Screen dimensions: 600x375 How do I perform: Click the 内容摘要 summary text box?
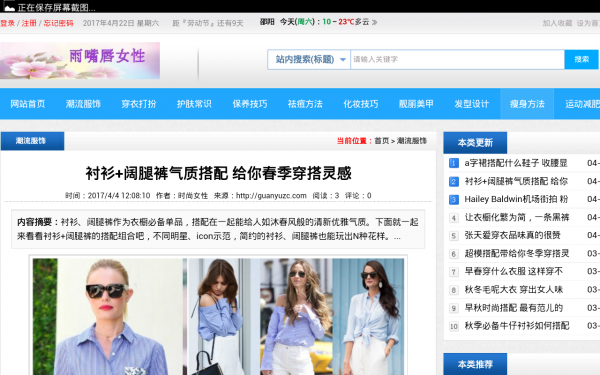click(218, 229)
